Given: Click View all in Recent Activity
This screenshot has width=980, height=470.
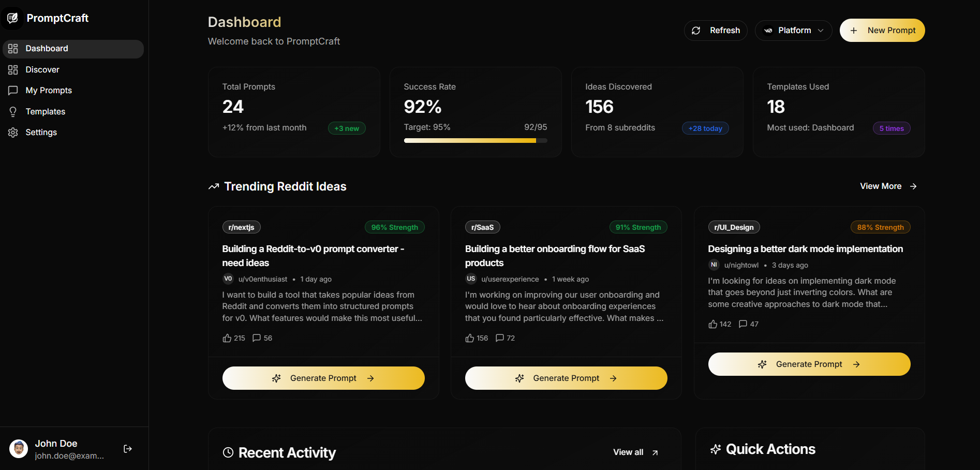Looking at the screenshot, I should [635, 452].
